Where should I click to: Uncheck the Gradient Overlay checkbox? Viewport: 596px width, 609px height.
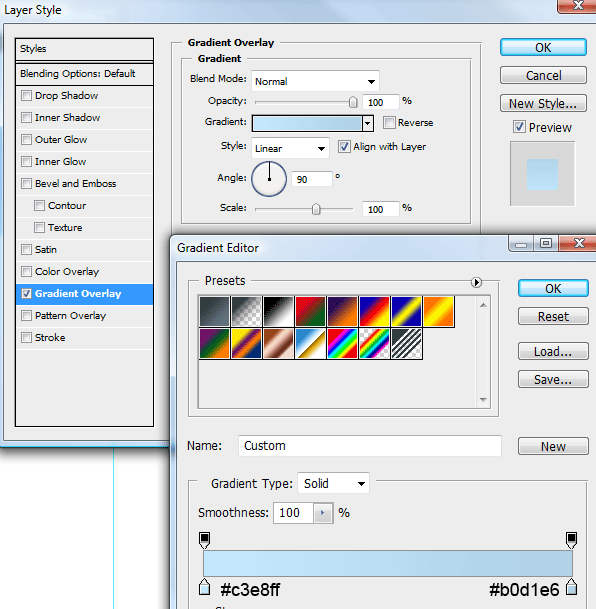26,294
